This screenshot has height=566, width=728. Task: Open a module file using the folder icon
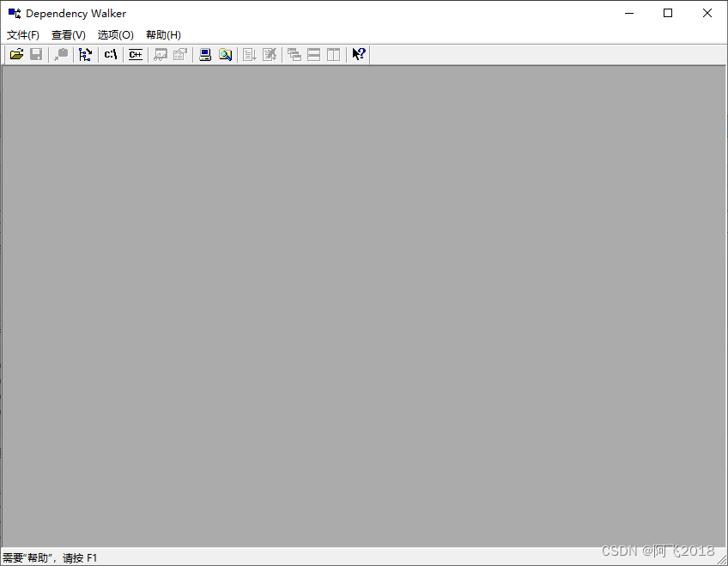(16, 54)
